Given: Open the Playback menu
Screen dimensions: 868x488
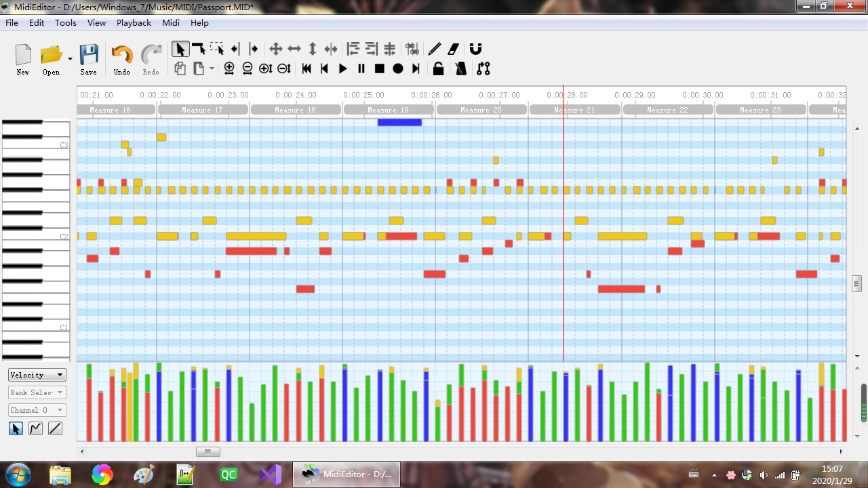Looking at the screenshot, I should pos(134,22).
